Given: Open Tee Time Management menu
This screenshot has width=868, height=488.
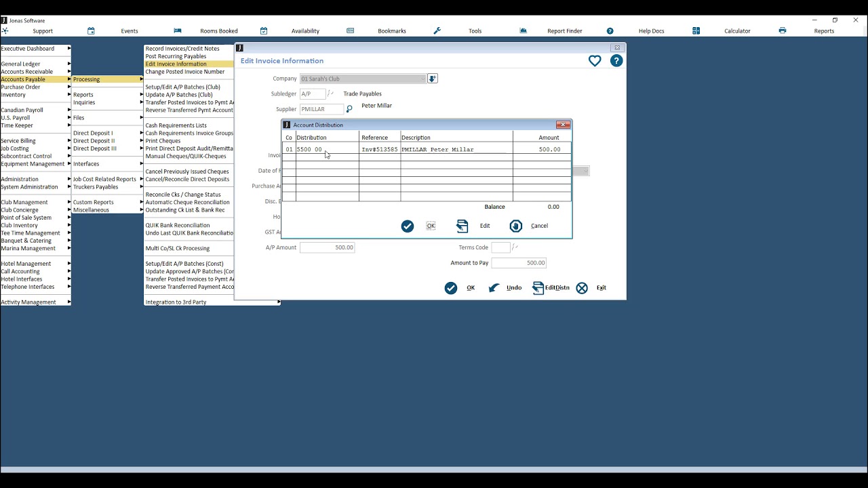Looking at the screenshot, I should [36, 233].
